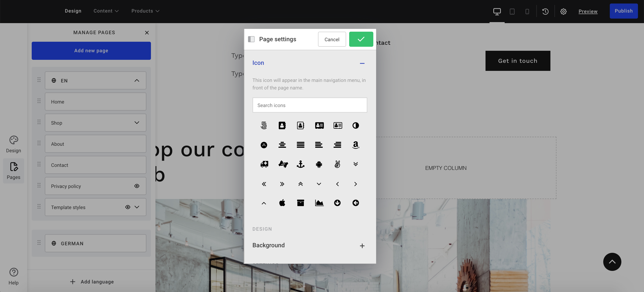Focus the Search icons field
Screen dimensions: 644x292
pos(310,105)
